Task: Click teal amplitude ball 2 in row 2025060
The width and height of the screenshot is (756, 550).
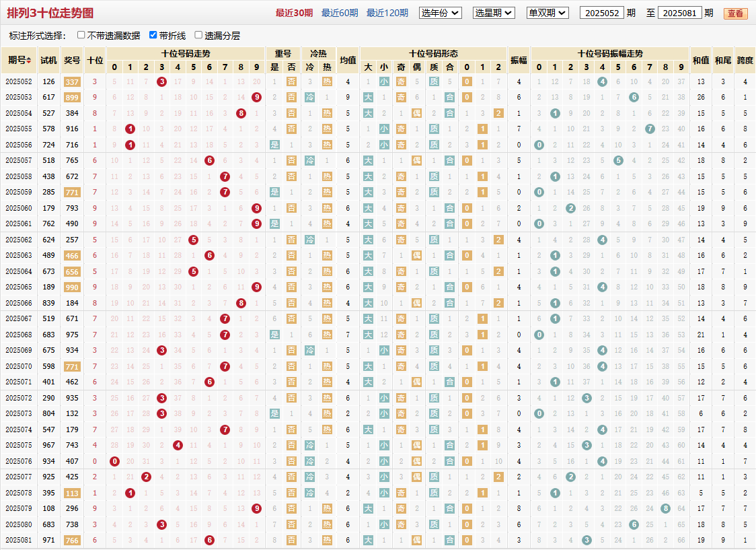Action: coord(570,208)
